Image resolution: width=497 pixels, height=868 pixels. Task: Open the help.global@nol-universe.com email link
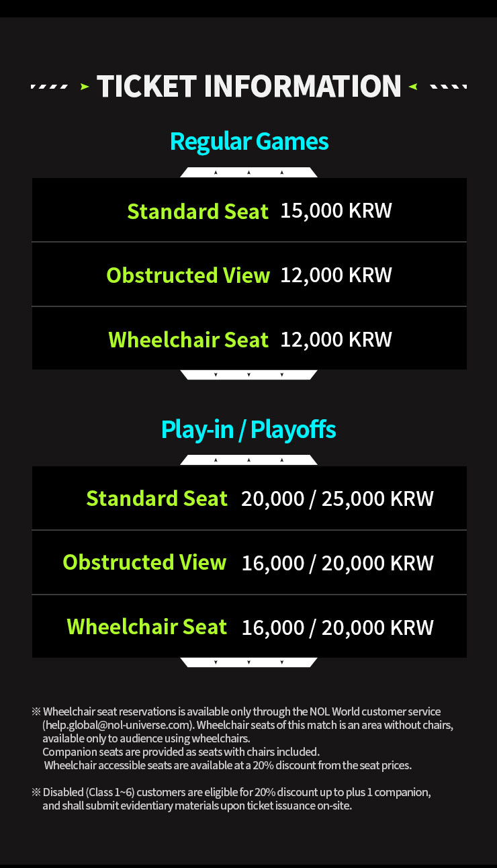[x=118, y=725]
